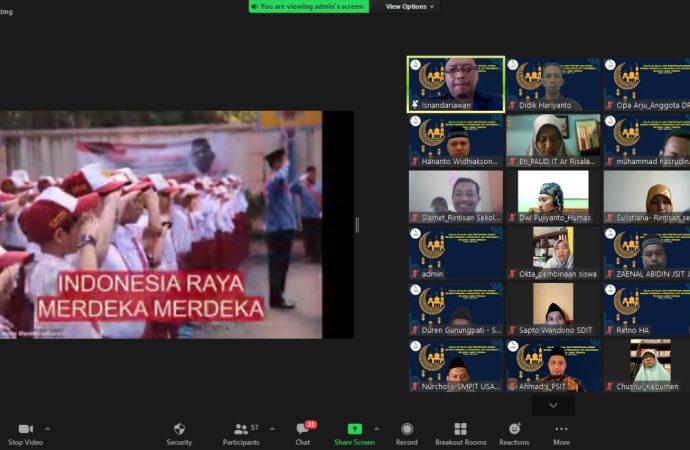Select Opa Arju_Anggota video tile

pos(647,84)
